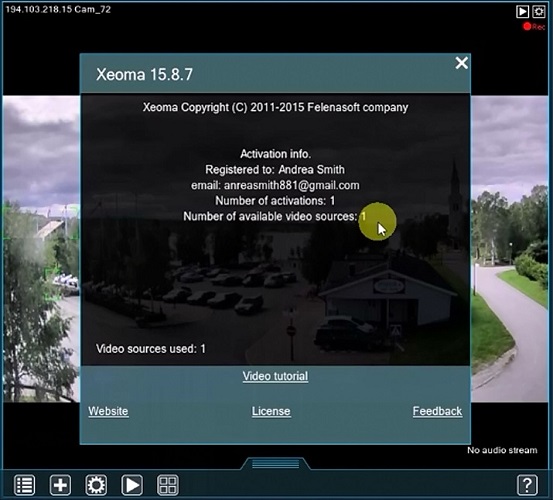Expand the bottom panel pull-up handle

275,464
